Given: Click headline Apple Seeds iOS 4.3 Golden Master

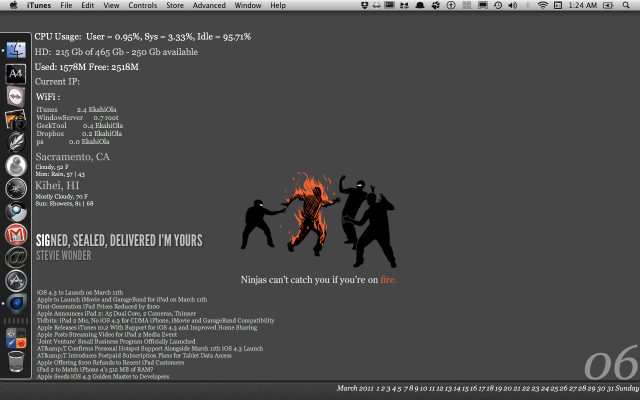Looking at the screenshot, I should click(103, 376).
